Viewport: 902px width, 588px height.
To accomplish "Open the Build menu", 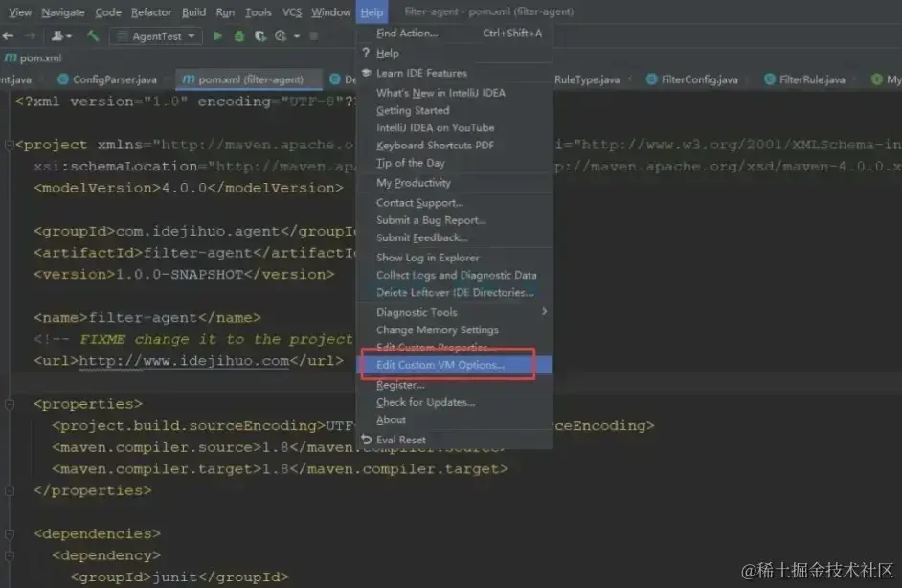I will [x=193, y=12].
